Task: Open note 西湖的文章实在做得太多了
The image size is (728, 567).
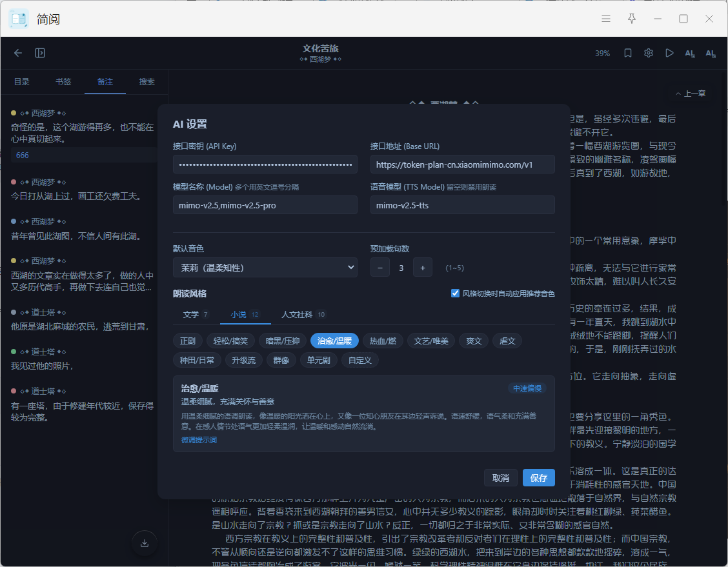Action: pyautogui.click(x=82, y=281)
